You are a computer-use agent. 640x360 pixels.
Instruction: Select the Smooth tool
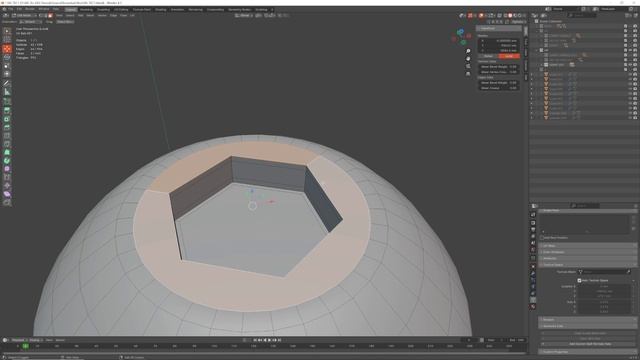pos(7,169)
